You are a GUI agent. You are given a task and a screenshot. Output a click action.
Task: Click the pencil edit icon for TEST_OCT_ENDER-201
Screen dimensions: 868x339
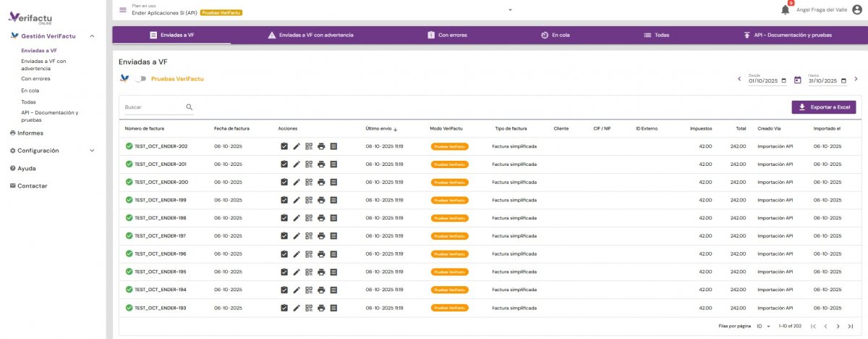pos(297,164)
